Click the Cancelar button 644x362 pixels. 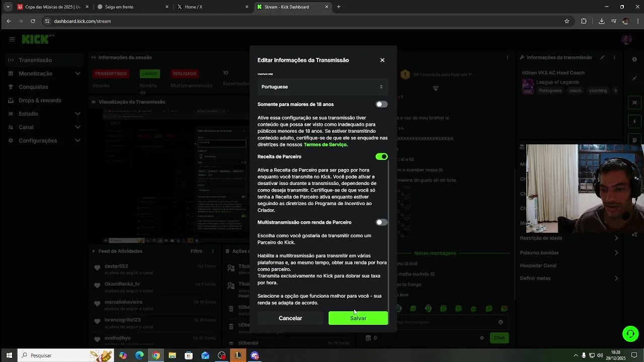click(290, 318)
